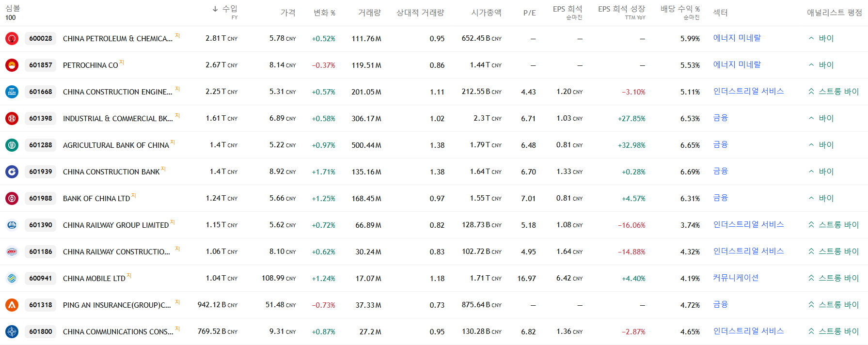868x345 pixels.
Task: Open 에너지 미네랄 sector link for PetroChina
Action: [x=737, y=64]
